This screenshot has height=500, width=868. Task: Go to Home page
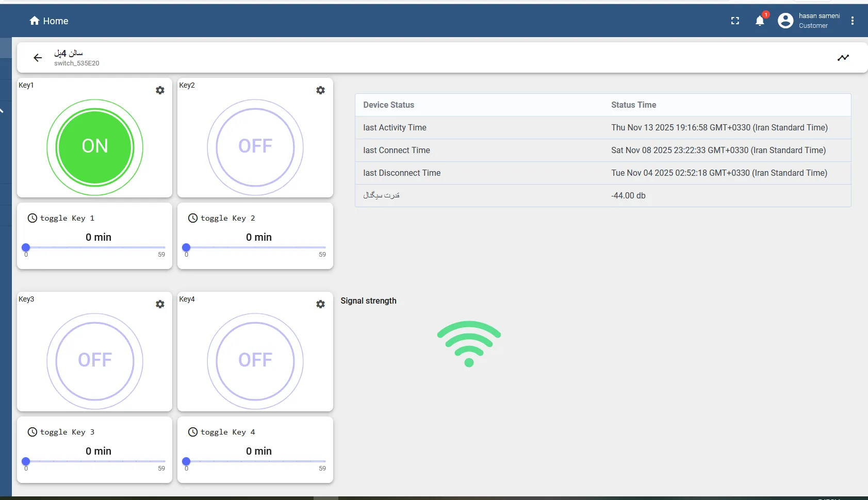click(x=49, y=21)
